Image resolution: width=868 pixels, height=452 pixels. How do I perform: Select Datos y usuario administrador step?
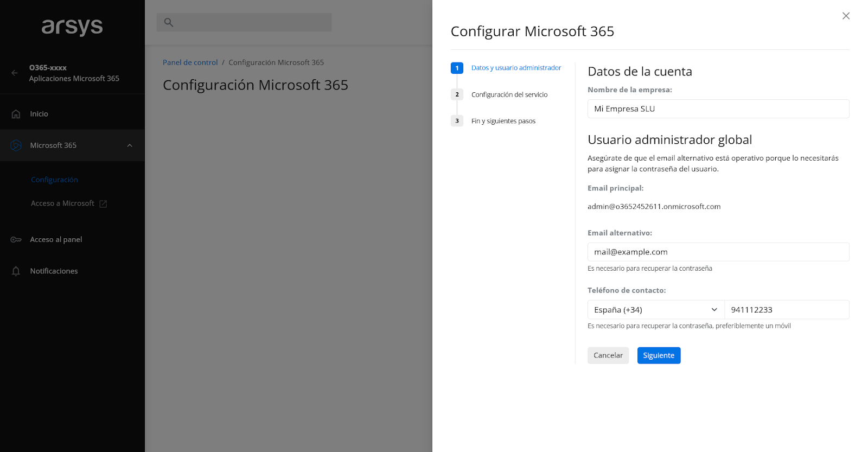(516, 68)
